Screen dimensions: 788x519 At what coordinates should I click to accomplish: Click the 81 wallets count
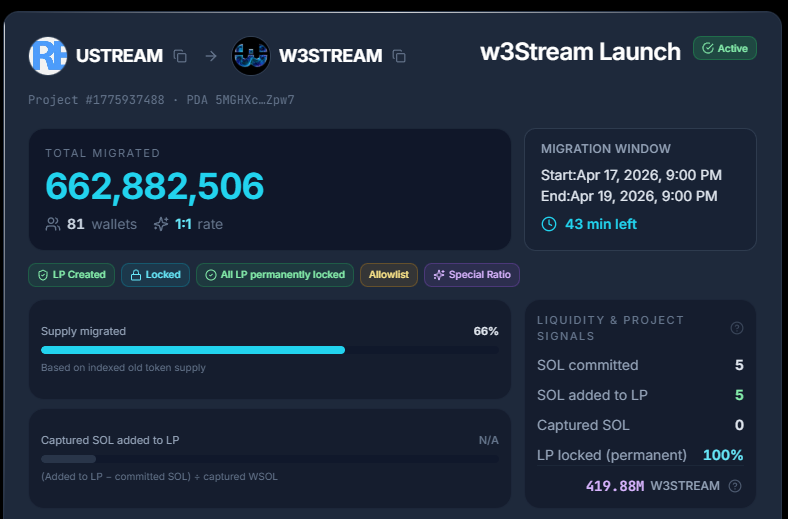[x=102, y=224]
